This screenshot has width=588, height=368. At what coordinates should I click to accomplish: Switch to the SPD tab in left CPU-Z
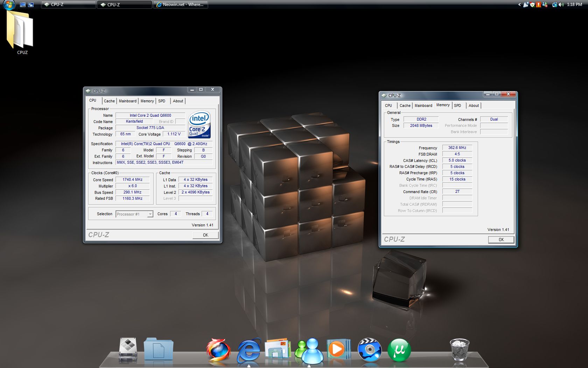[161, 101]
